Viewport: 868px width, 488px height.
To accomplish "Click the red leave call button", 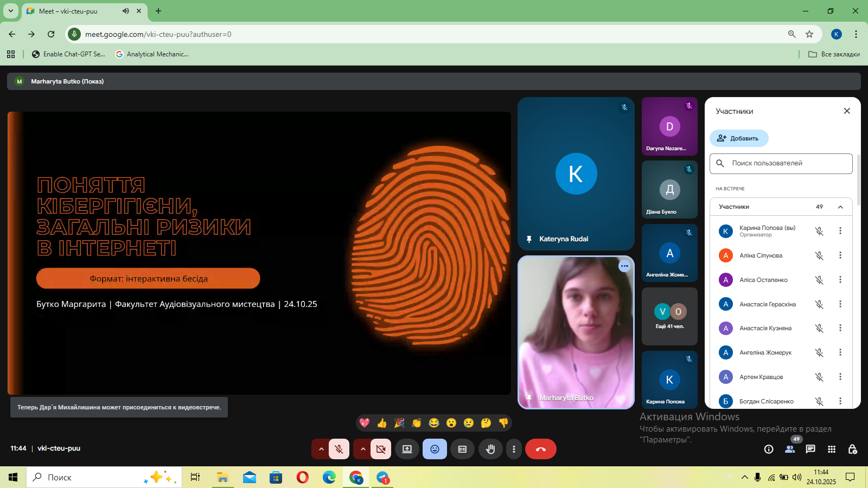I will pos(540,449).
